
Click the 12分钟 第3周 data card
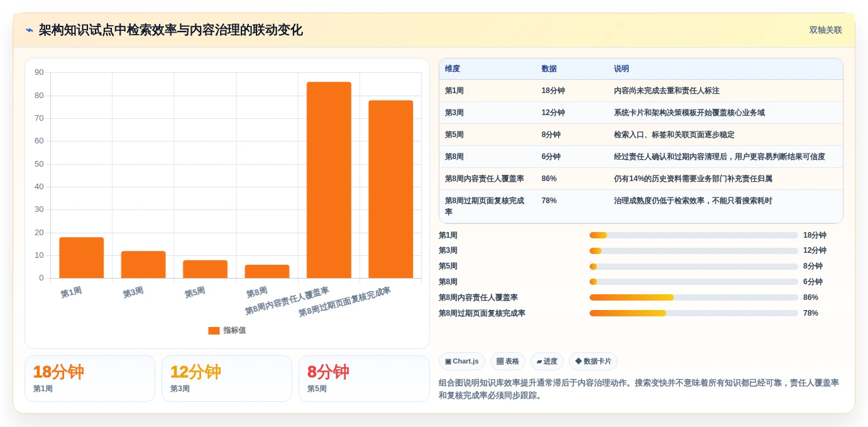tap(227, 379)
